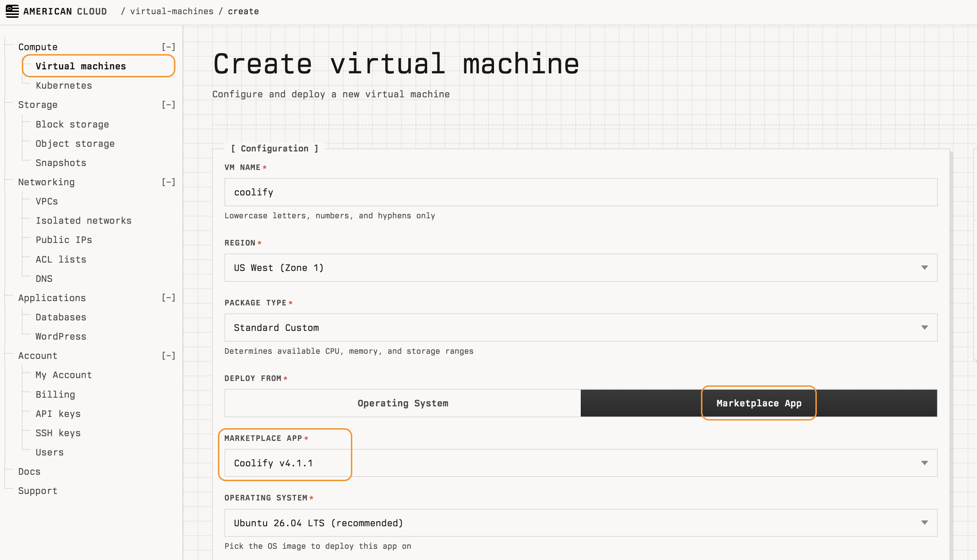The image size is (977, 560).
Task: Click the American Cloud logo icon
Action: pos(12,11)
